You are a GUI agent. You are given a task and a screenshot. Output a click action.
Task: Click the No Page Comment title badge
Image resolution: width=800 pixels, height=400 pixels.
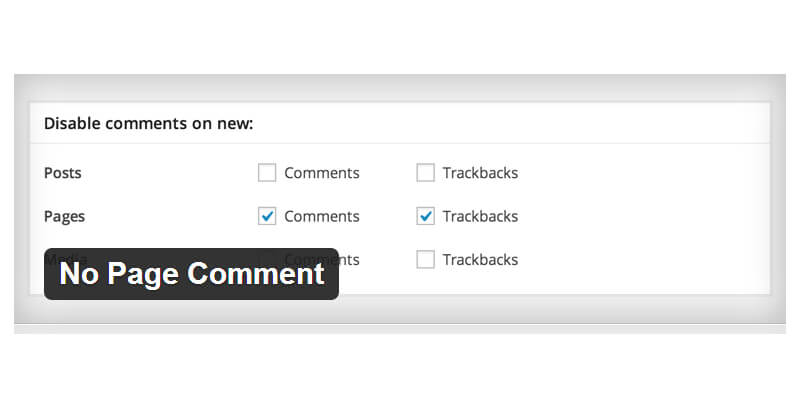point(191,274)
